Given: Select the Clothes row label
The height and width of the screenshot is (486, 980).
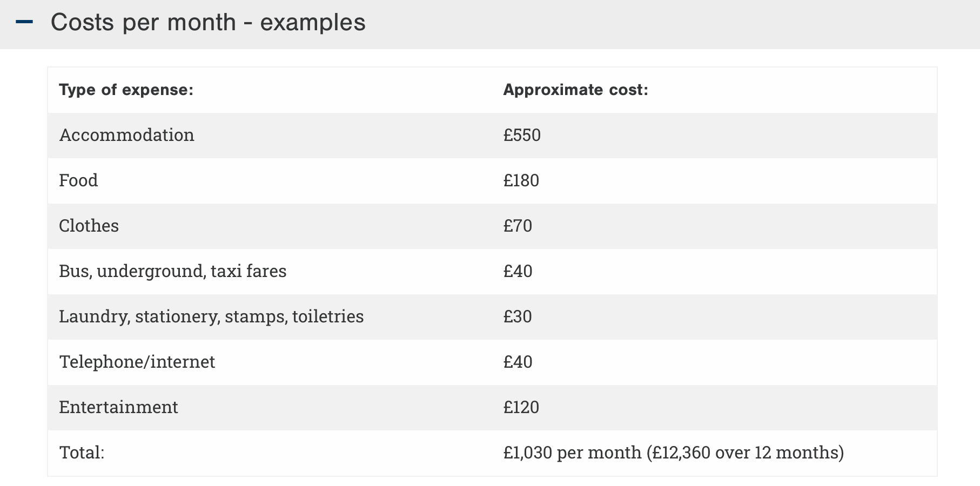Looking at the screenshot, I should (x=89, y=226).
